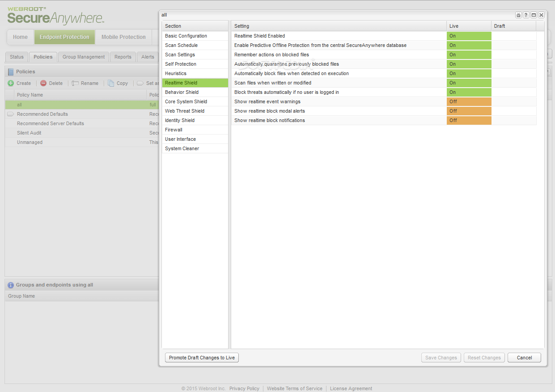Select the System Cleaner section
The width and height of the screenshot is (555, 392).
click(x=195, y=148)
